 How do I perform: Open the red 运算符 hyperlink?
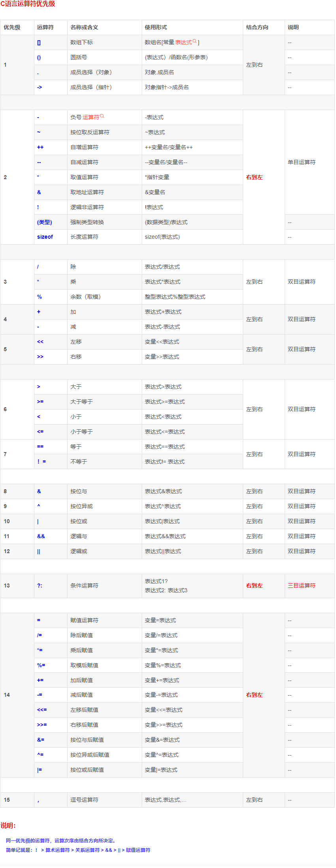[x=91, y=117]
